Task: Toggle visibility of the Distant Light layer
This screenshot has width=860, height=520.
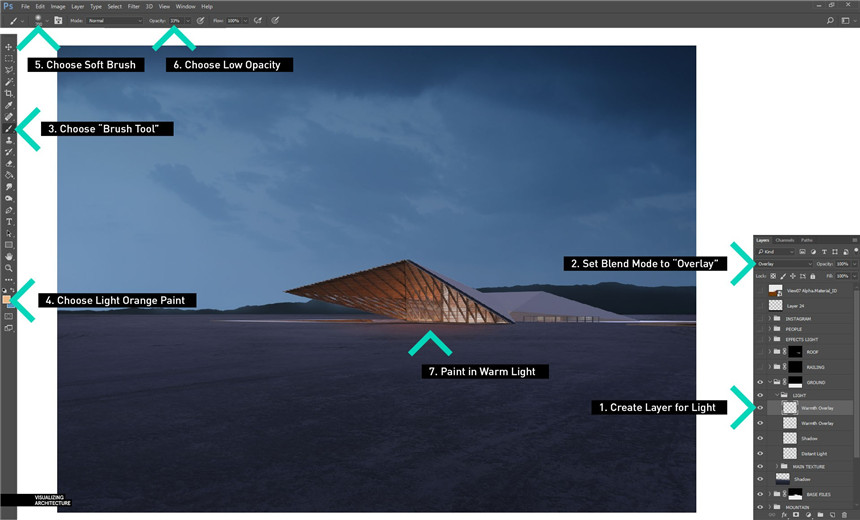Action: (x=760, y=453)
